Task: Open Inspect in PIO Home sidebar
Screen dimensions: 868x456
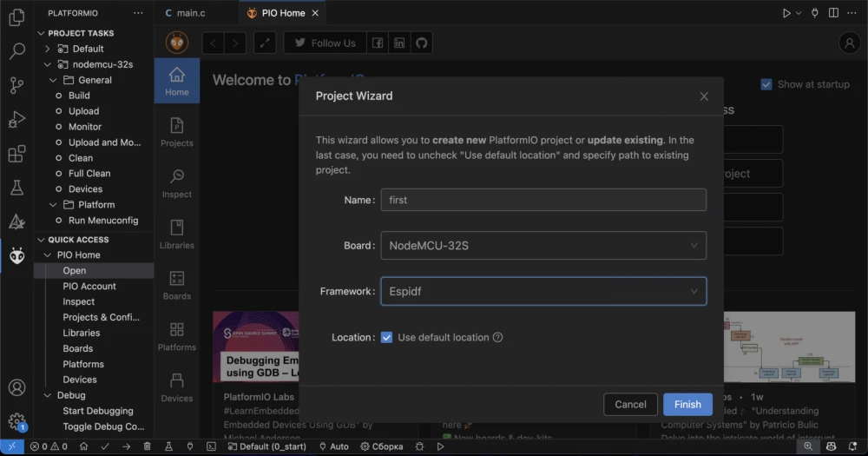Action: click(177, 182)
